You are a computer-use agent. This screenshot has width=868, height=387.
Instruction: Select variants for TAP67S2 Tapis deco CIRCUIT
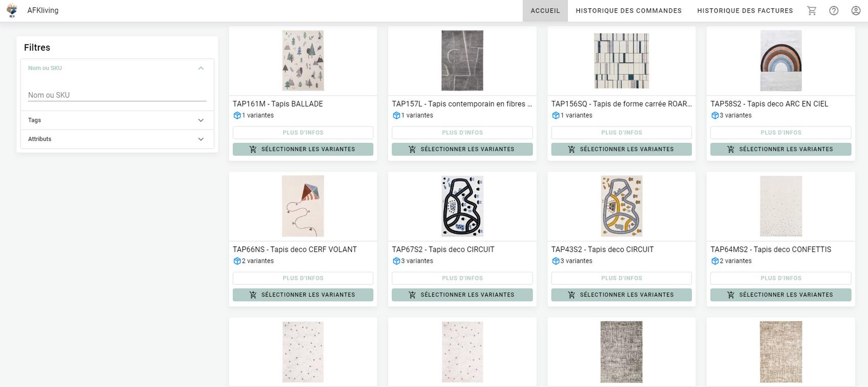tap(462, 295)
